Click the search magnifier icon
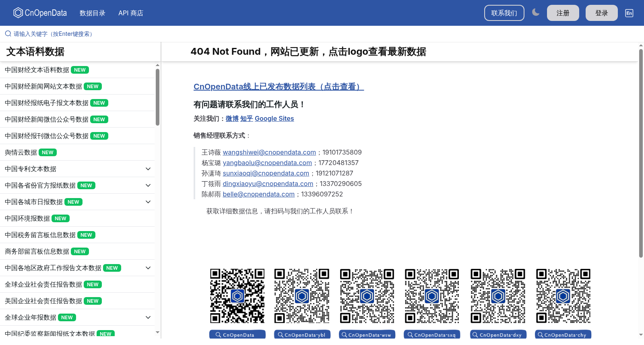The height and width of the screenshot is (345, 644). (x=8, y=34)
